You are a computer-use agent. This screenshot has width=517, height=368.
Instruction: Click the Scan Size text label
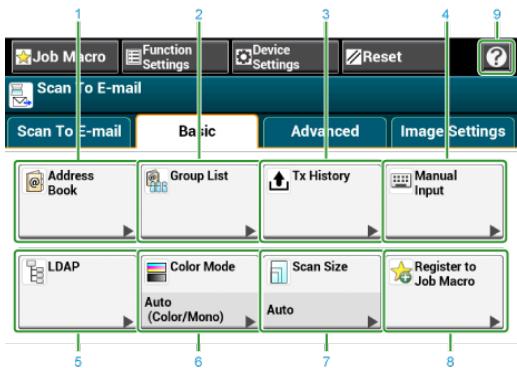click(320, 267)
